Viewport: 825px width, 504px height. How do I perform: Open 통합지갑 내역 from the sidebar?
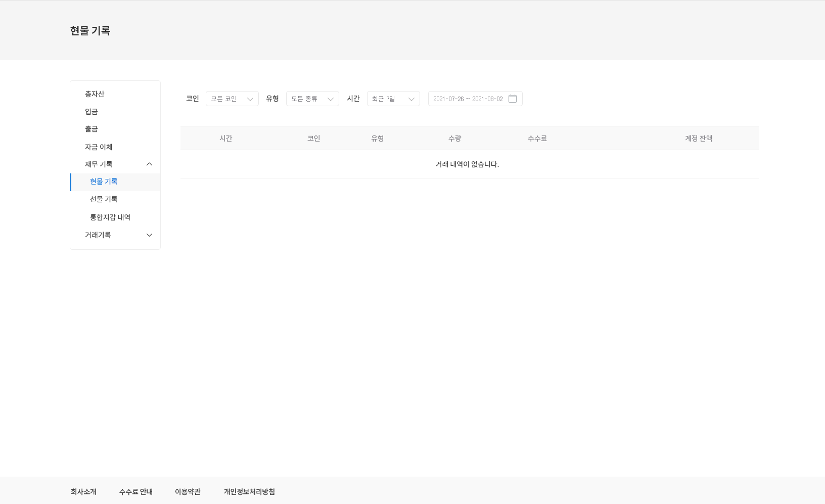110,217
